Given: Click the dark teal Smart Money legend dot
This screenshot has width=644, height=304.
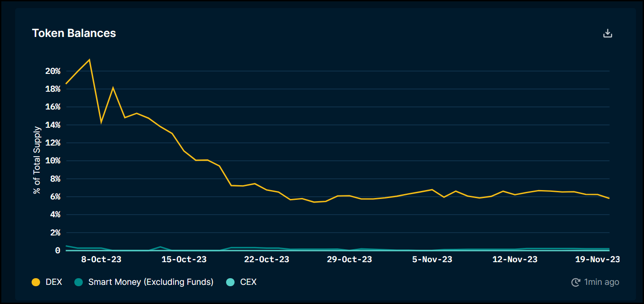Looking at the screenshot, I should (78, 282).
